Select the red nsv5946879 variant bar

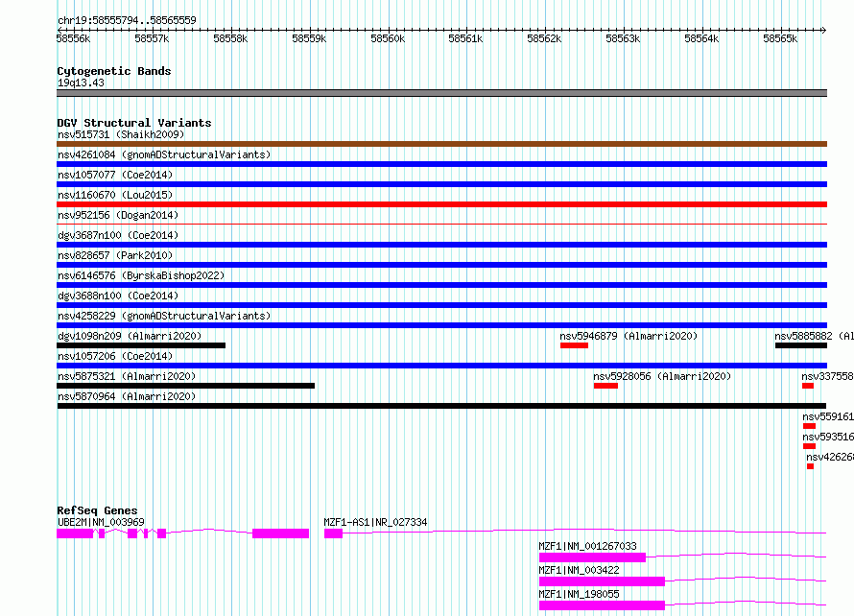(574, 345)
